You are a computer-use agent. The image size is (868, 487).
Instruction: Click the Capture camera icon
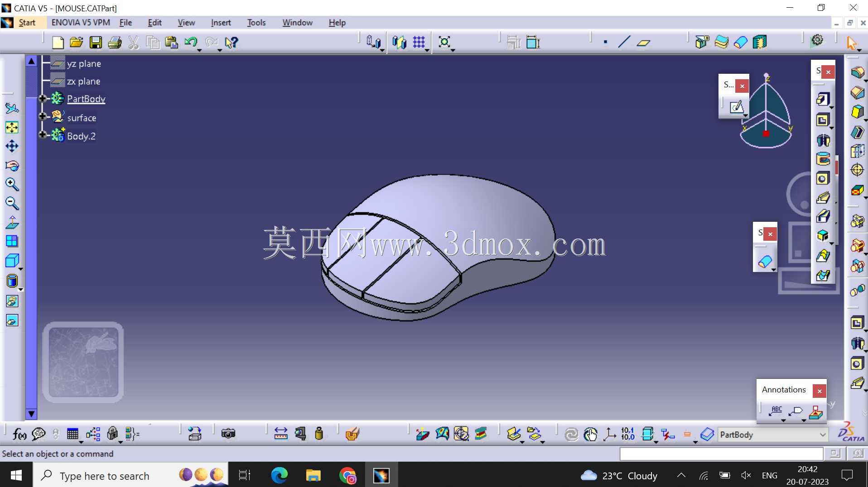coord(228,434)
